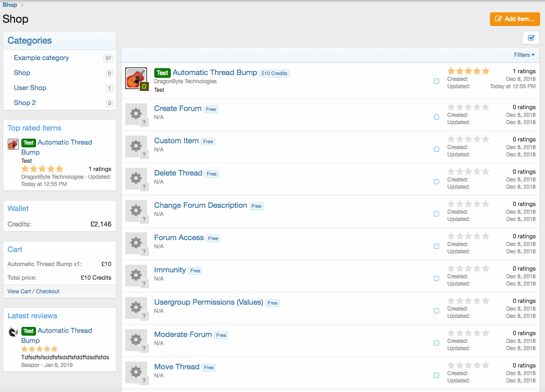
Task: Open Usergroup Permissions (Values) item
Action: [x=209, y=302]
